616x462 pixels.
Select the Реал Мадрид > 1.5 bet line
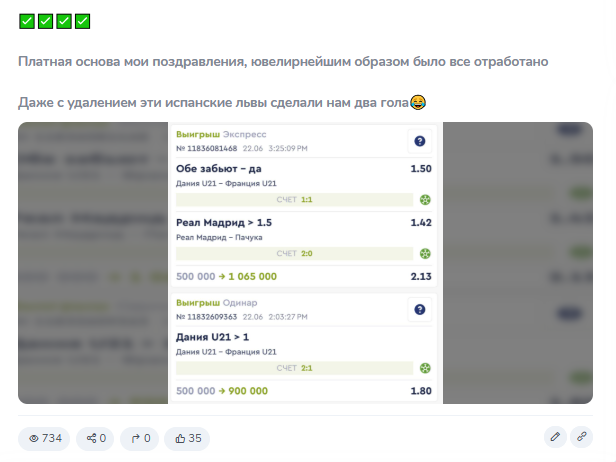(224, 223)
